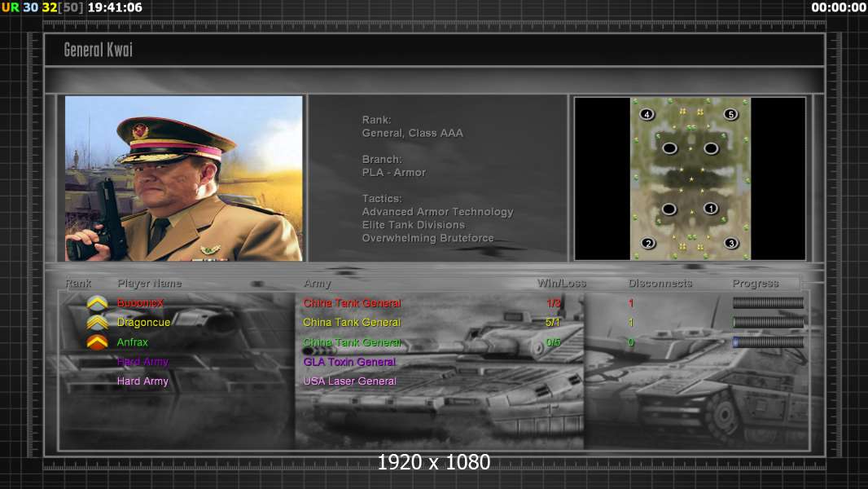868x489 pixels.
Task: Click BuboniсX's rank chevron icon
Action: point(98,303)
